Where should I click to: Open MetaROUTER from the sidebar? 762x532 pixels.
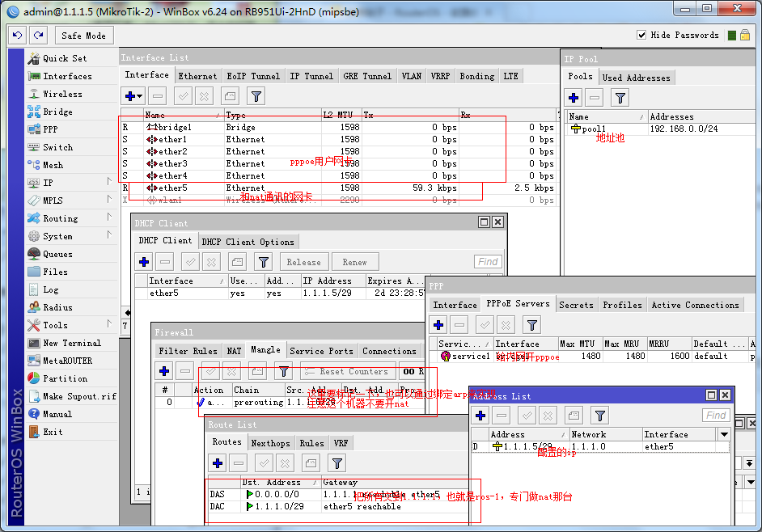click(67, 361)
